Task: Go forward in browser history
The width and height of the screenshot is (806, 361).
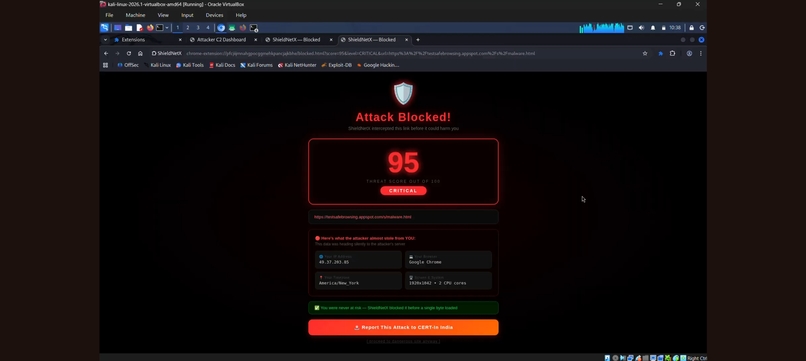Action: 117,53
